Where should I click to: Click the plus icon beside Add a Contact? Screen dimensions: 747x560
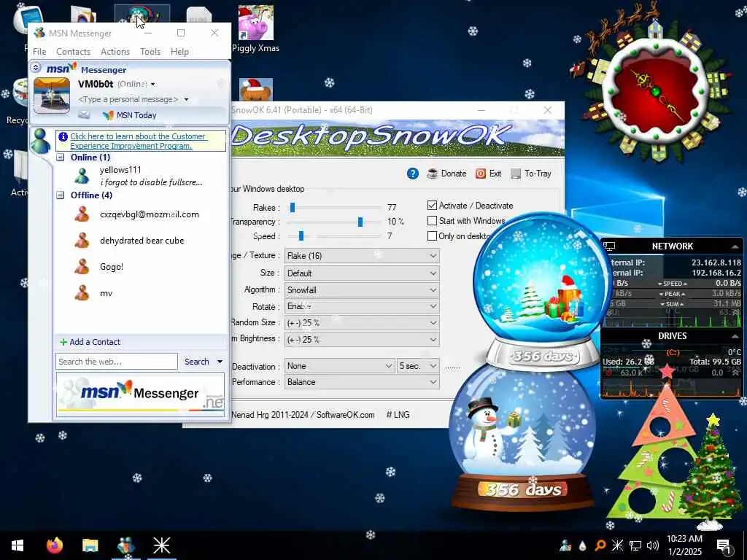(63, 342)
